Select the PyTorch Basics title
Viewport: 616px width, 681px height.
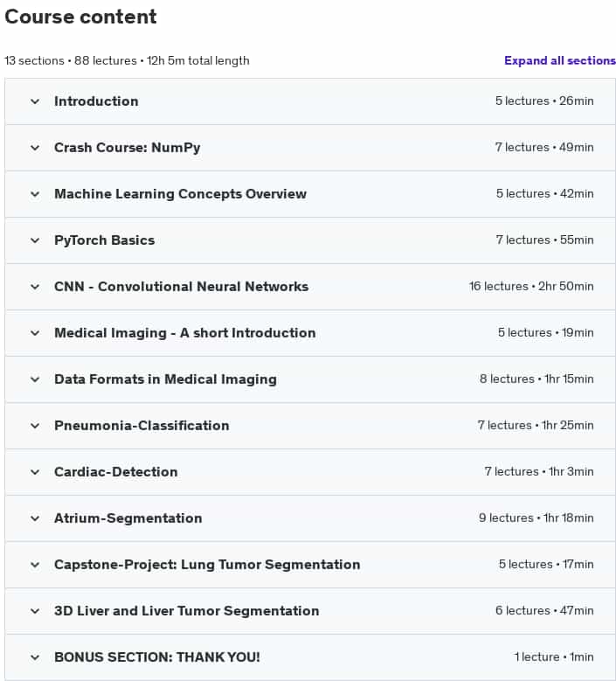click(104, 240)
